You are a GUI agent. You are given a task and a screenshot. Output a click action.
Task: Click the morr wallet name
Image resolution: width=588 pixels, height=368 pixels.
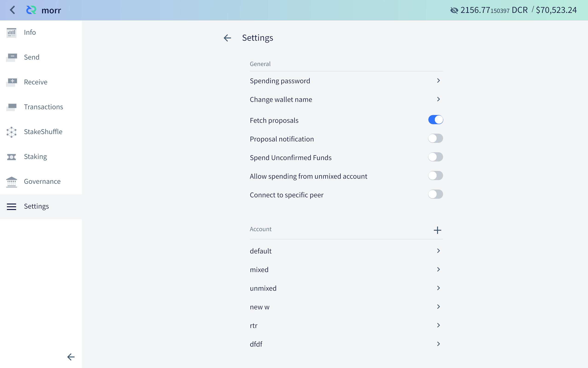[x=51, y=10]
